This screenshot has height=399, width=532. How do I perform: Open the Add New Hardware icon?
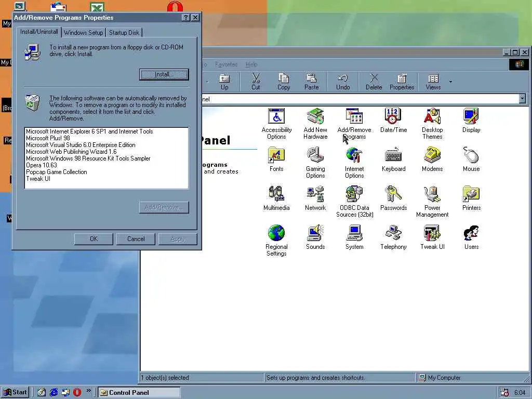[315, 124]
